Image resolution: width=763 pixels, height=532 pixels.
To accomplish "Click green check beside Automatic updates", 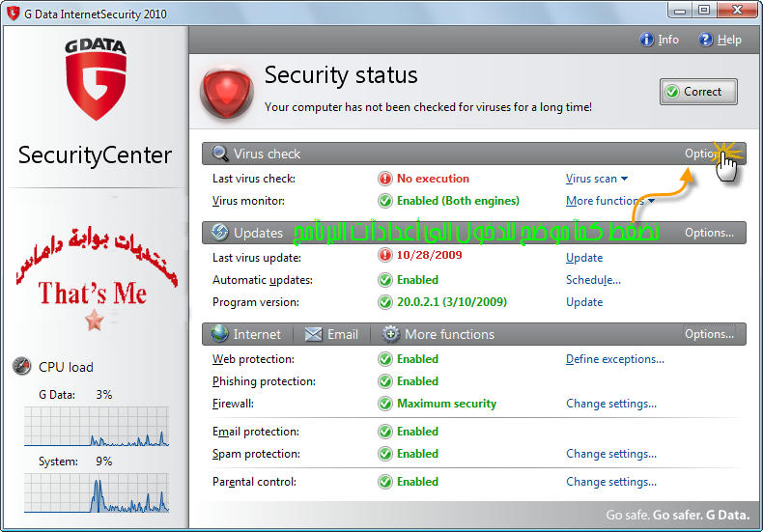I will point(385,280).
